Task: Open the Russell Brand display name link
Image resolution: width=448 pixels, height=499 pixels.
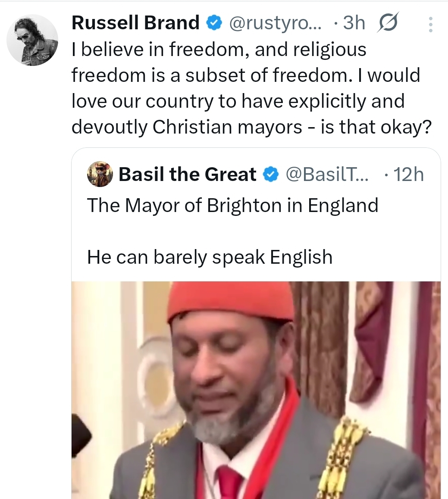Action: (x=135, y=23)
